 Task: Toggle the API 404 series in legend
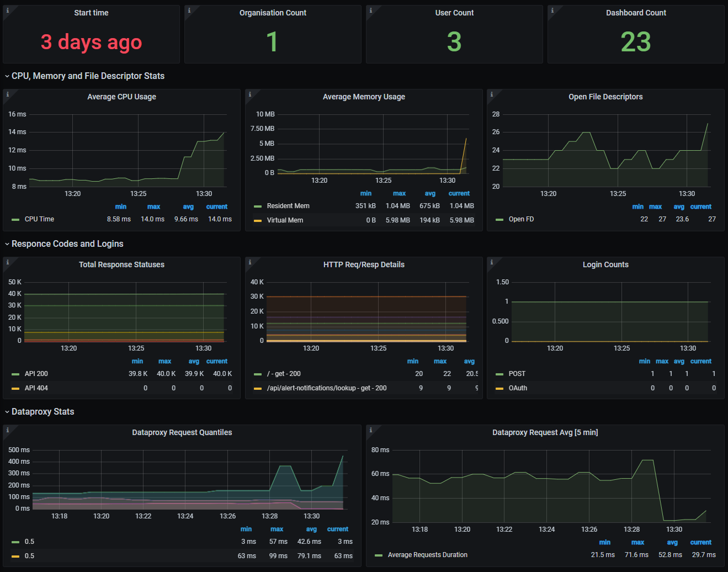pos(36,388)
